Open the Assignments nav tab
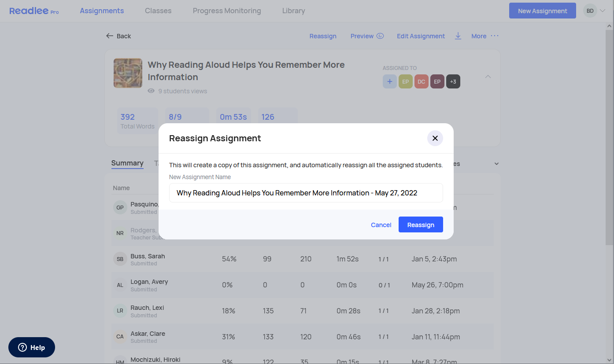614x364 pixels. tap(102, 11)
